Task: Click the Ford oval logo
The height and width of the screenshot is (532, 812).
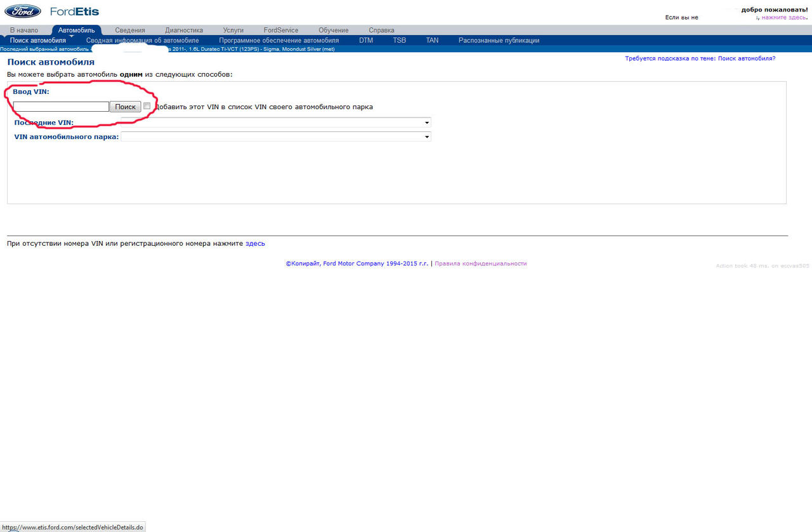Action: (x=23, y=11)
